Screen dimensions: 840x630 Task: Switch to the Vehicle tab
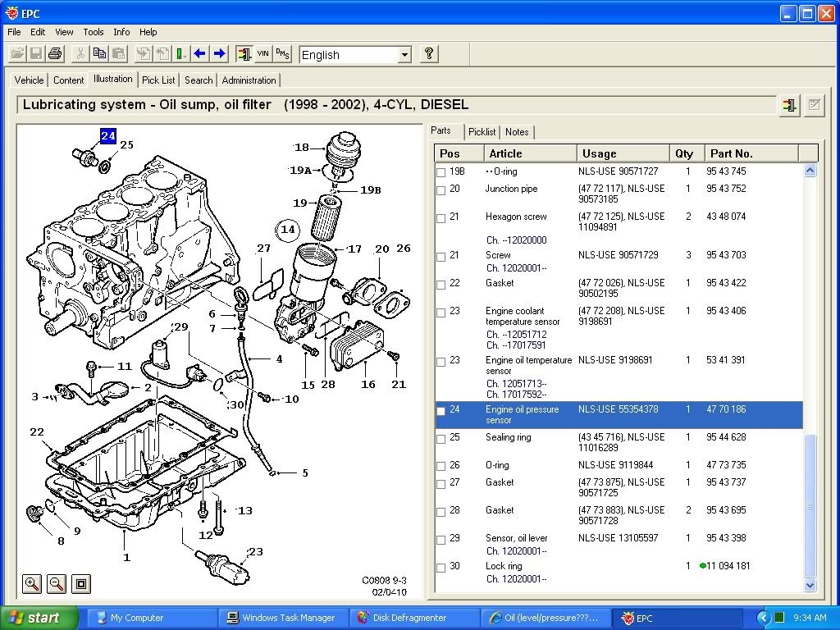coord(29,80)
